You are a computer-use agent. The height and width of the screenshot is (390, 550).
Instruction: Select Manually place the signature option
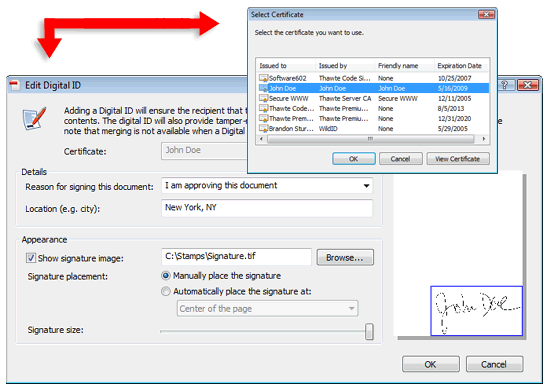click(166, 276)
